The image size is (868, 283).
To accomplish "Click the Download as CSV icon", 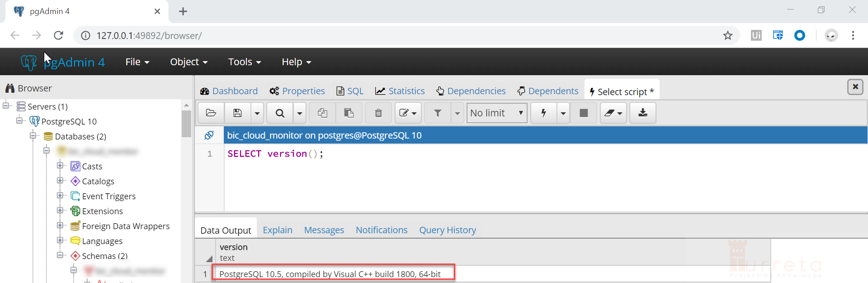I will pos(642,113).
